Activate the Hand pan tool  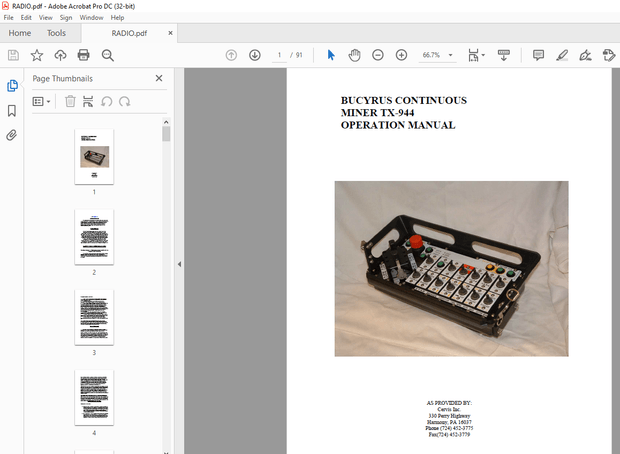(354, 55)
